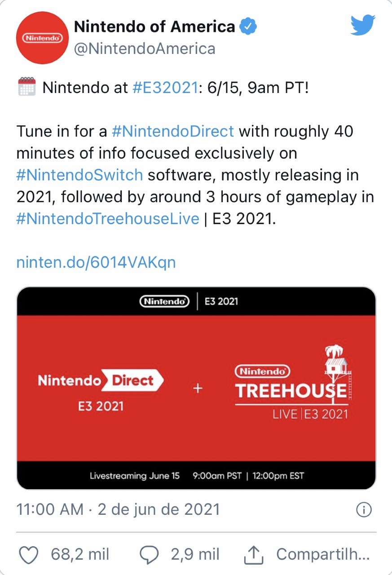Follow the ninten.do/6014VAKqn link

tap(96, 262)
